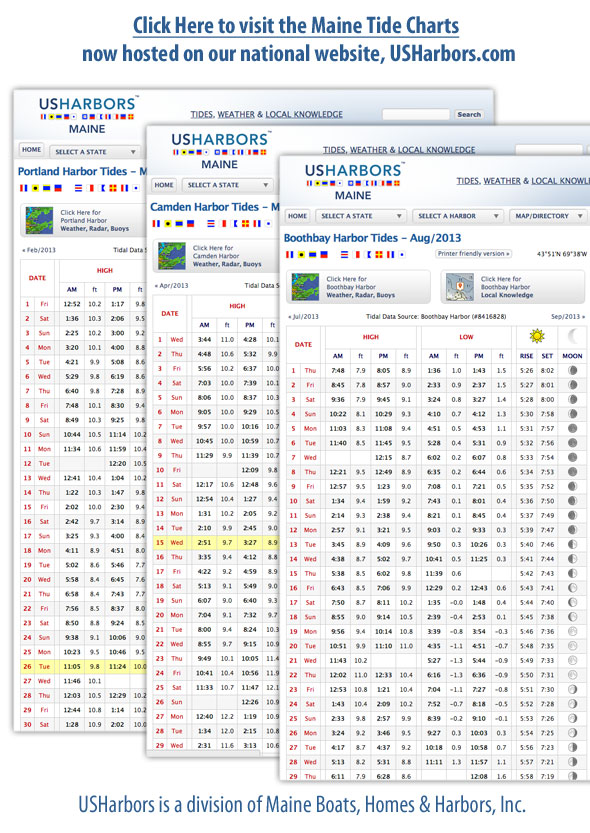Select 12:08 low tide in Boothbay 29 Thu row

pos(479,776)
